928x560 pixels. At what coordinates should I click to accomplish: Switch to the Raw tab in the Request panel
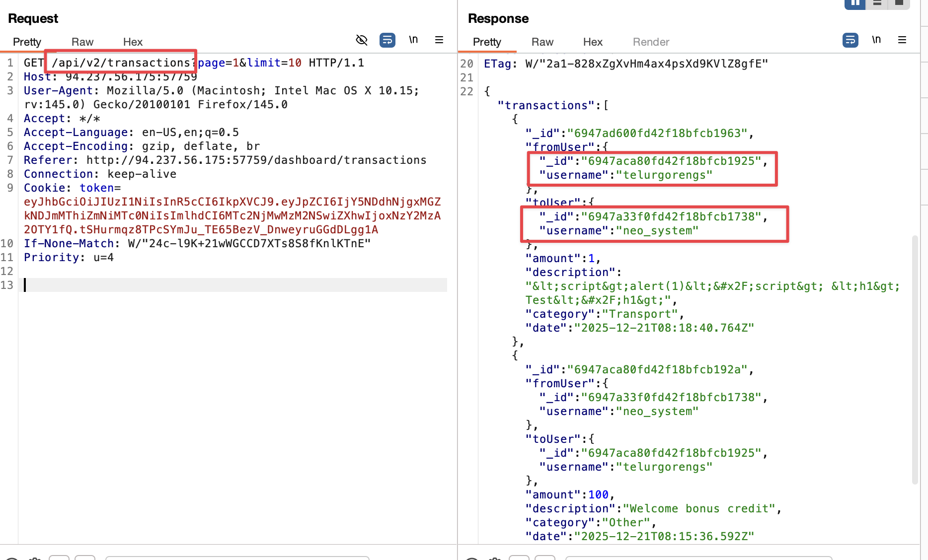pyautogui.click(x=82, y=42)
